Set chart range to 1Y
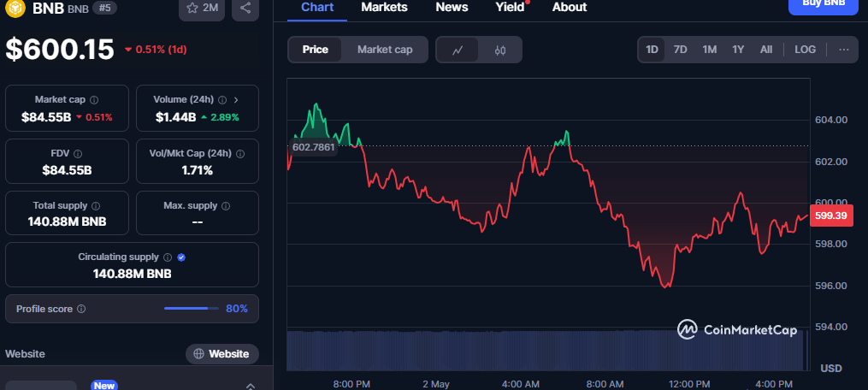This screenshot has width=868, height=390. pos(738,50)
